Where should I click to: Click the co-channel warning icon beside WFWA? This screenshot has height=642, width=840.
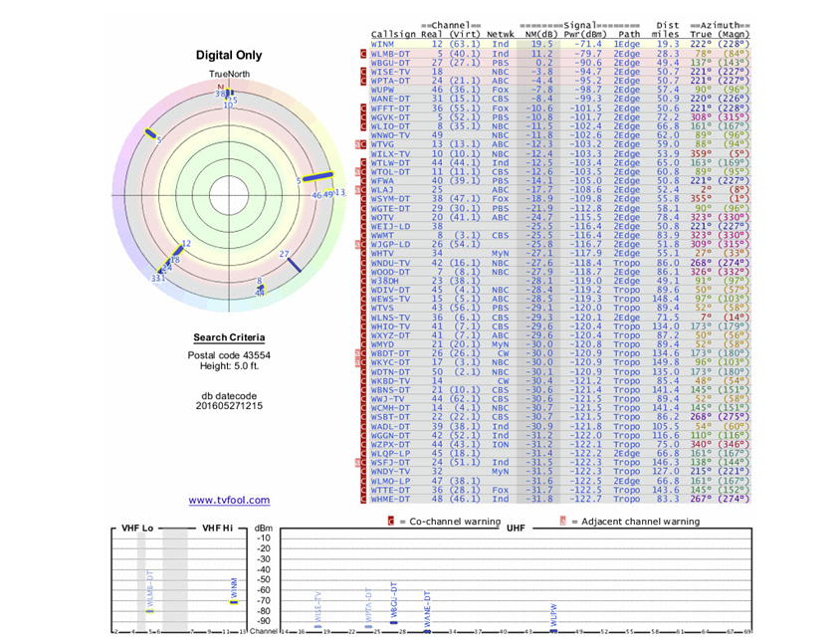(x=363, y=181)
